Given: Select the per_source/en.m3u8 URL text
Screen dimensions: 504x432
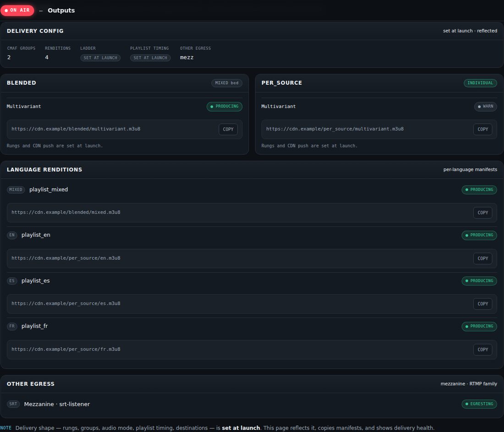Looking at the screenshot, I should click(x=66, y=258).
